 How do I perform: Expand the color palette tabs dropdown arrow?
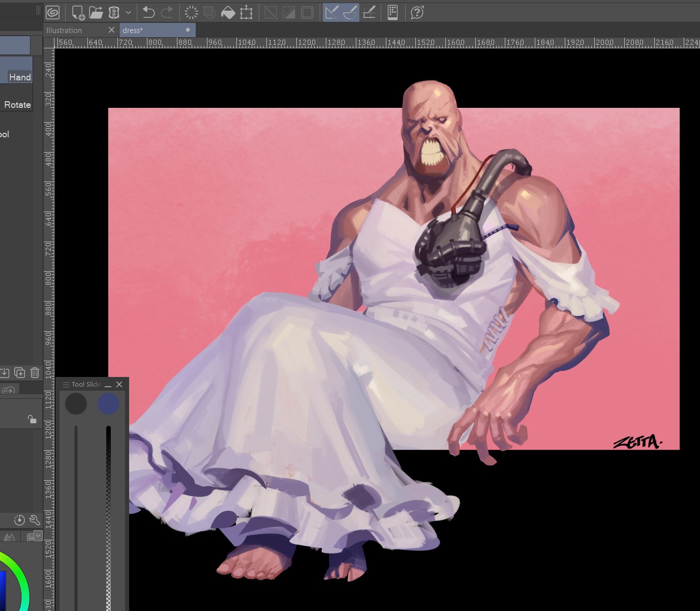tap(38, 535)
